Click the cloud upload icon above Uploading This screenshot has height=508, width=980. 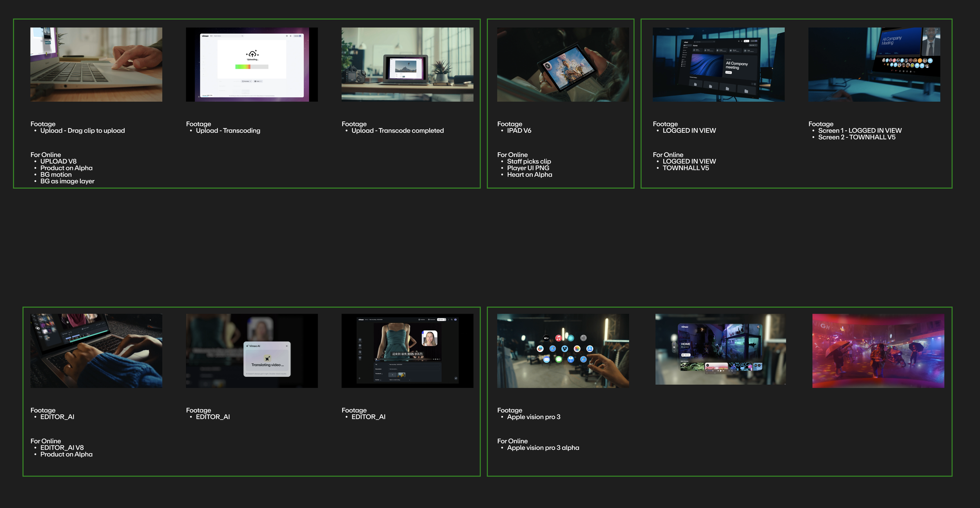[x=252, y=54]
